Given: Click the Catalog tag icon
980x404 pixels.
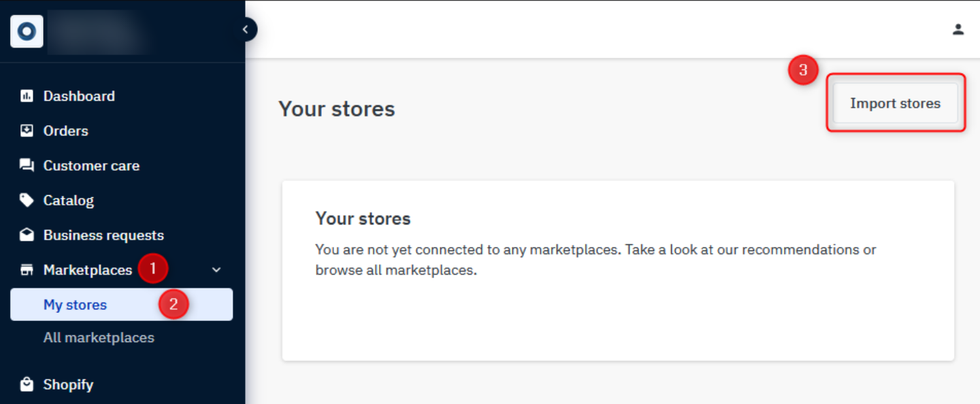Looking at the screenshot, I should pyautogui.click(x=27, y=200).
